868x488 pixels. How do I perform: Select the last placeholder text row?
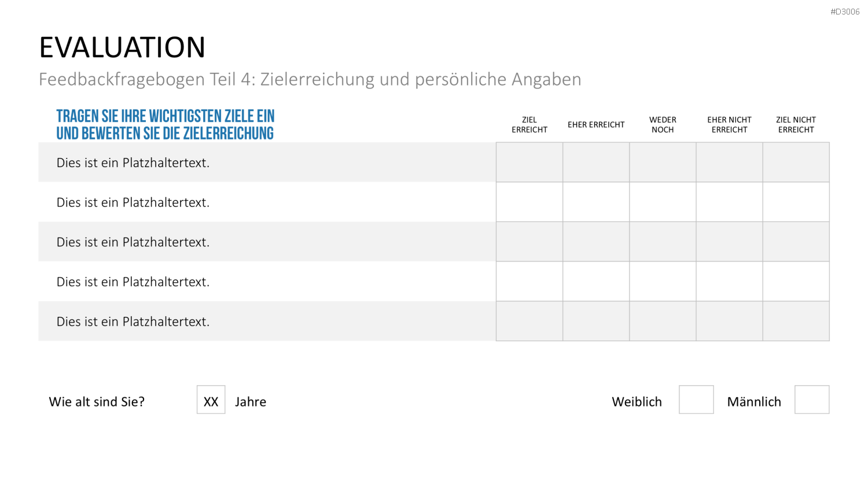[x=267, y=321]
